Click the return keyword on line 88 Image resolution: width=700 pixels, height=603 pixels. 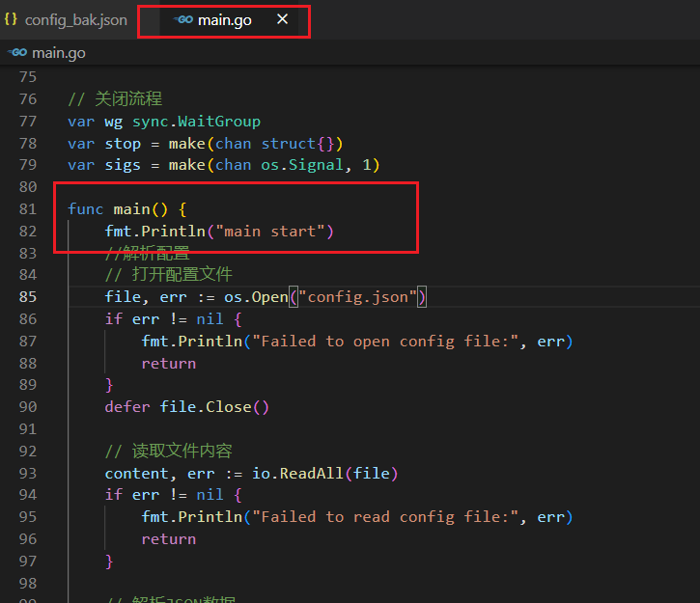pos(169,364)
